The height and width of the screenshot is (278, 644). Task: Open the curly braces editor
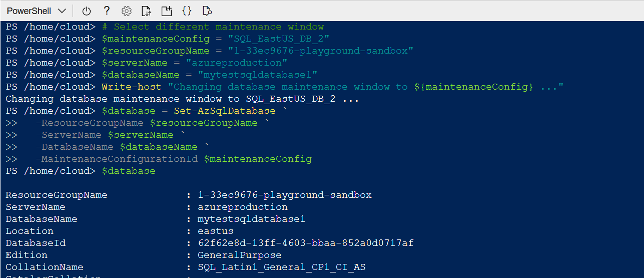(x=187, y=11)
